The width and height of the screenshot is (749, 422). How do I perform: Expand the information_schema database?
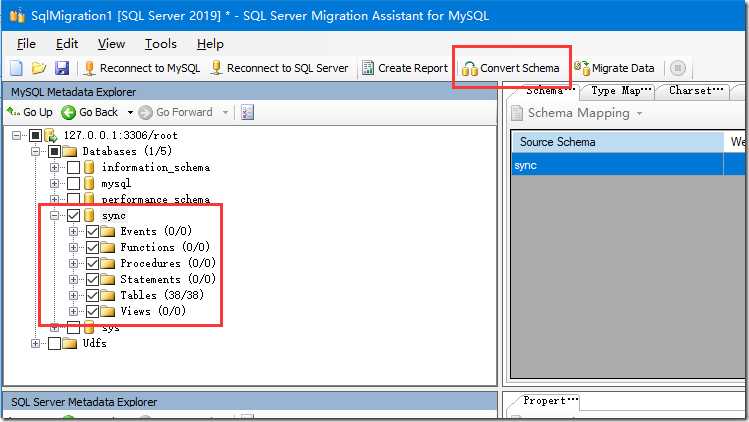tap(54, 167)
